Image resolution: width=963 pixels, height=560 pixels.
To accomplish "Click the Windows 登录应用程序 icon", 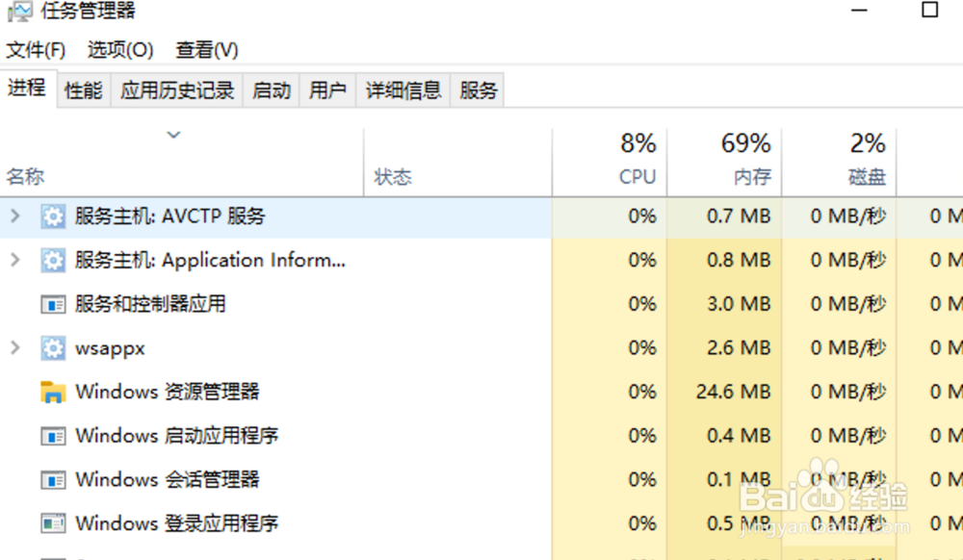I will [51, 523].
